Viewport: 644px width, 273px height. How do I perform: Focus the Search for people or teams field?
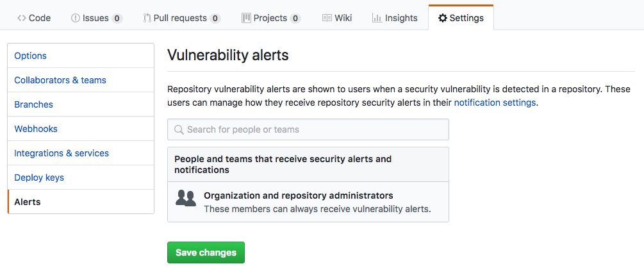[x=308, y=129]
